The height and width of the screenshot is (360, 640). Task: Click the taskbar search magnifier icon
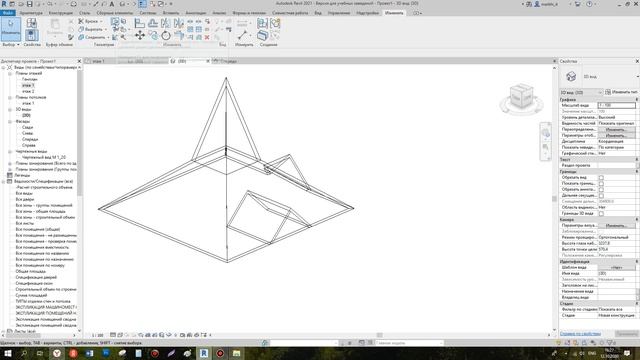tap(24, 353)
